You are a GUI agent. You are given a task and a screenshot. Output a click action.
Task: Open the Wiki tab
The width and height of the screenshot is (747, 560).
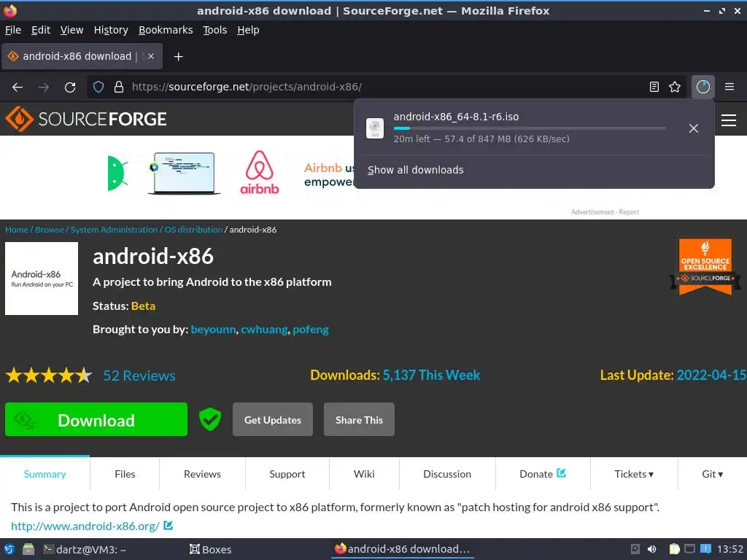364,474
